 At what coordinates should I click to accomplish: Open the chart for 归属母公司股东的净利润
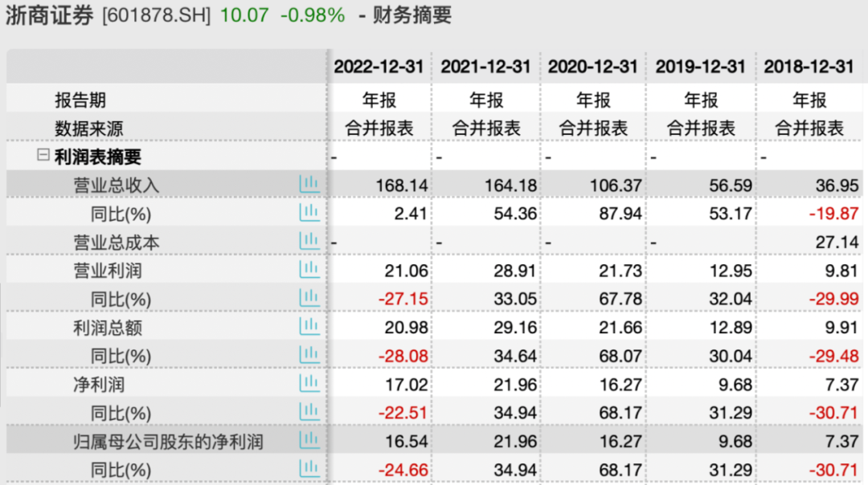tap(309, 441)
